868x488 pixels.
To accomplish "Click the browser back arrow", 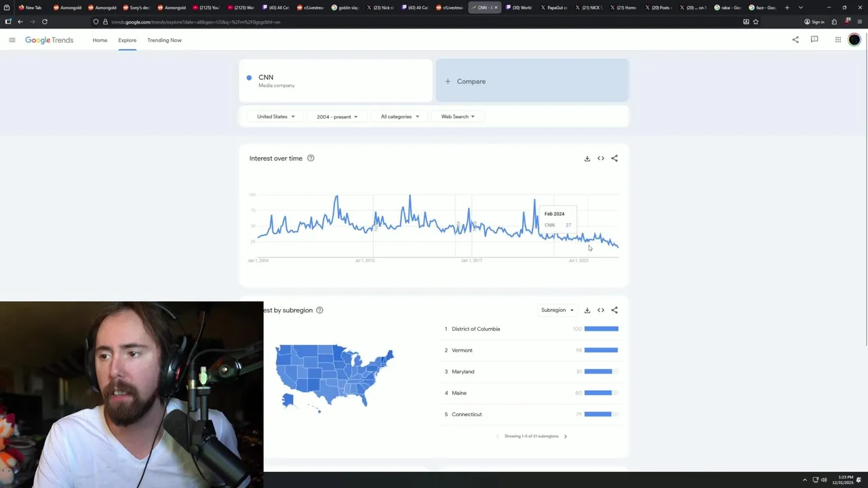I will coord(20,22).
